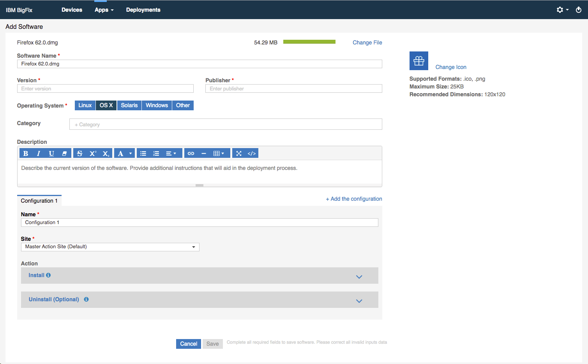Click the Software Name field

click(x=200, y=64)
